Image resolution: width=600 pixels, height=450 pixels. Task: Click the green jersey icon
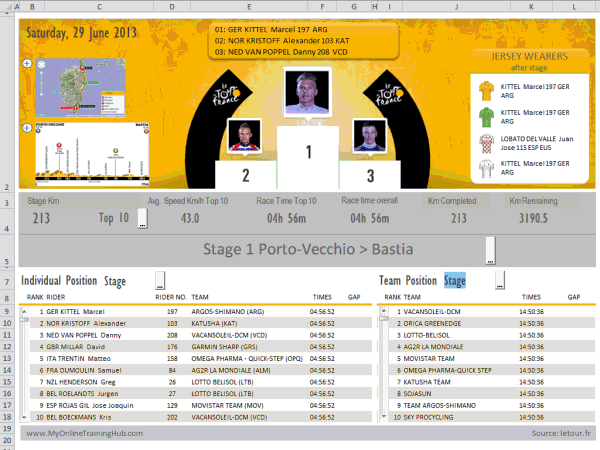[x=486, y=117]
